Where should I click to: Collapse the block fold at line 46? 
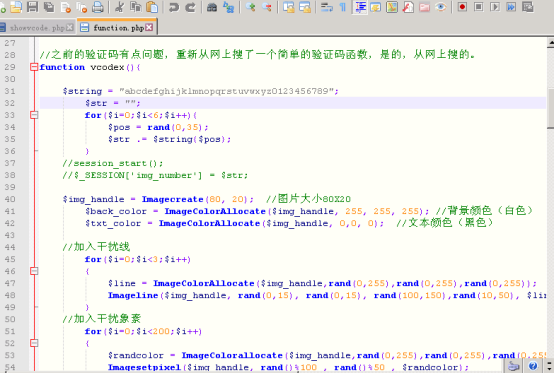34,271
